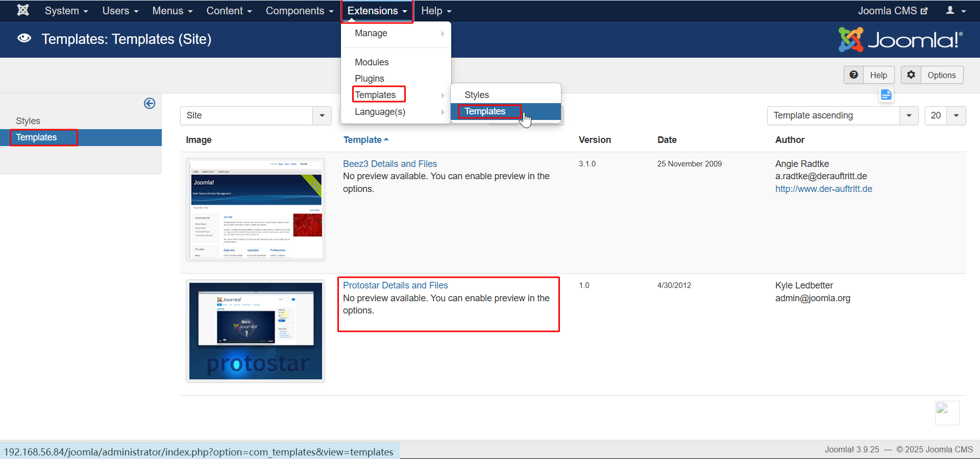980x459 pixels.
Task: Click the eye icon beside the page title
Action: (x=24, y=39)
